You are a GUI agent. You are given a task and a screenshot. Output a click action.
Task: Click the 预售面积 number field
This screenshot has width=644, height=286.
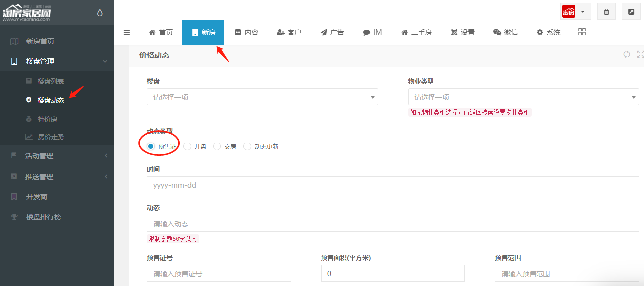393,273
